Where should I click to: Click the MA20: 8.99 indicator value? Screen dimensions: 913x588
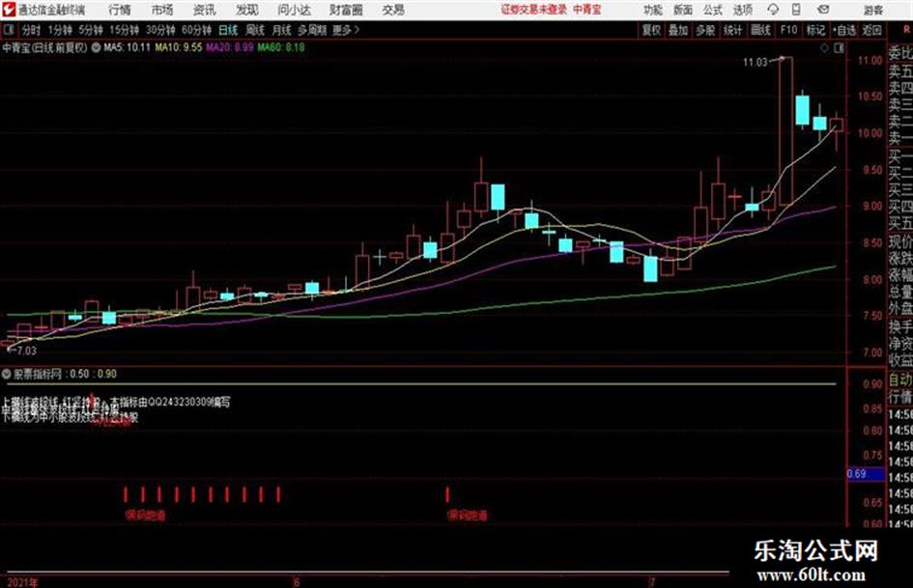tap(230, 47)
